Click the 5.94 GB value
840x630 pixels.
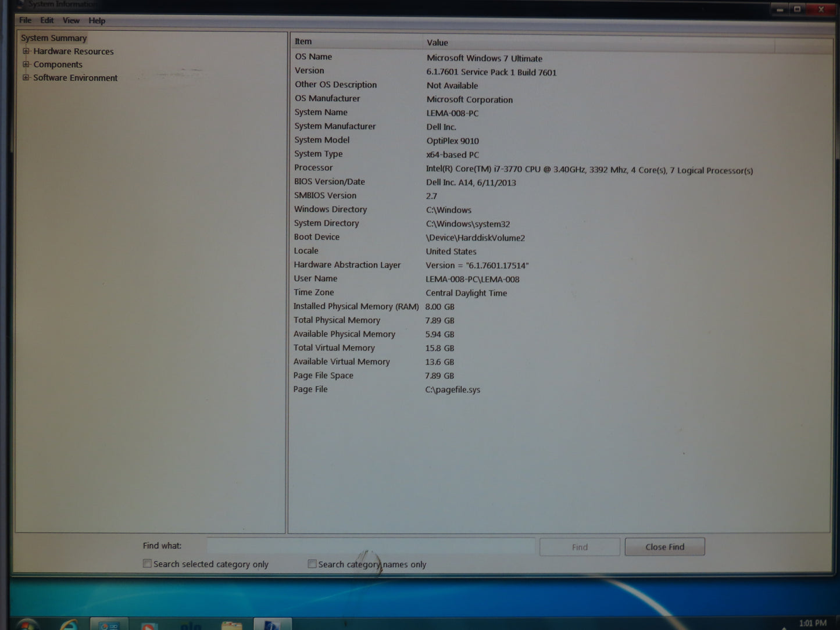[x=439, y=334]
